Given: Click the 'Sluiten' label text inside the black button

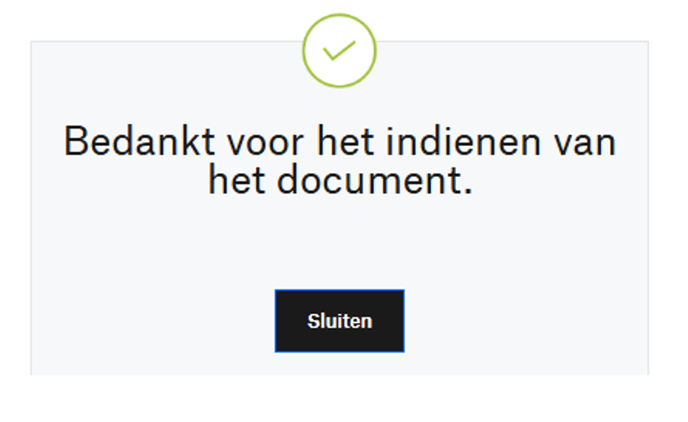Looking at the screenshot, I should [340, 321].
